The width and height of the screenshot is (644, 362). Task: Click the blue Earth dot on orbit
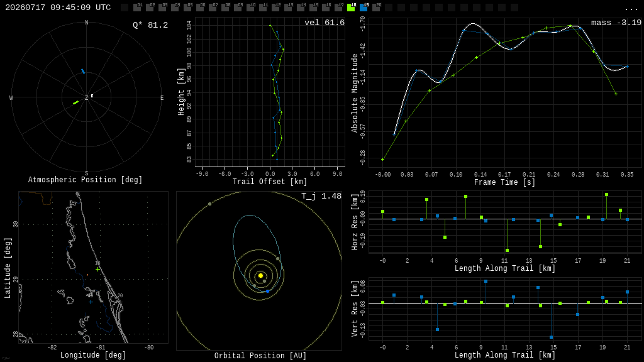click(x=267, y=291)
